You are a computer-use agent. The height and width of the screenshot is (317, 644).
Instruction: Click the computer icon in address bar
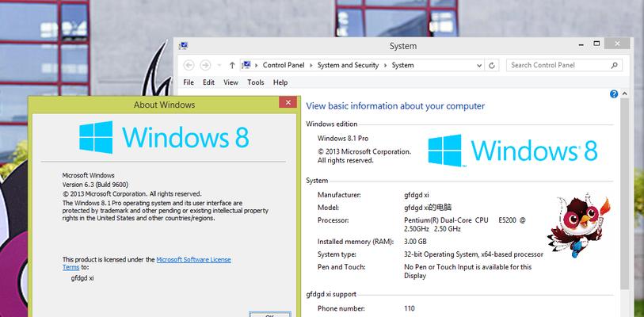click(x=246, y=65)
